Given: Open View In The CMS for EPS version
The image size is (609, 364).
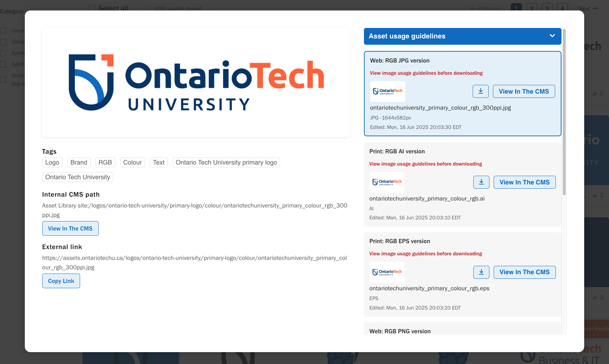Looking at the screenshot, I should (525, 272).
